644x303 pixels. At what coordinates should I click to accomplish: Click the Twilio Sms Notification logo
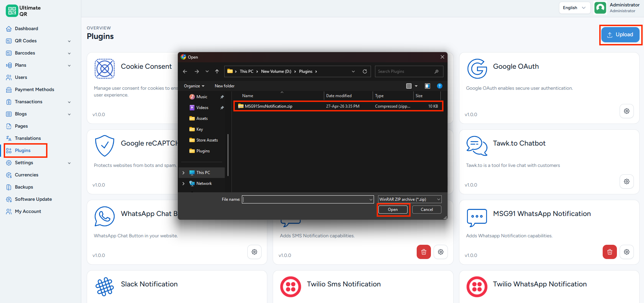[x=291, y=287]
